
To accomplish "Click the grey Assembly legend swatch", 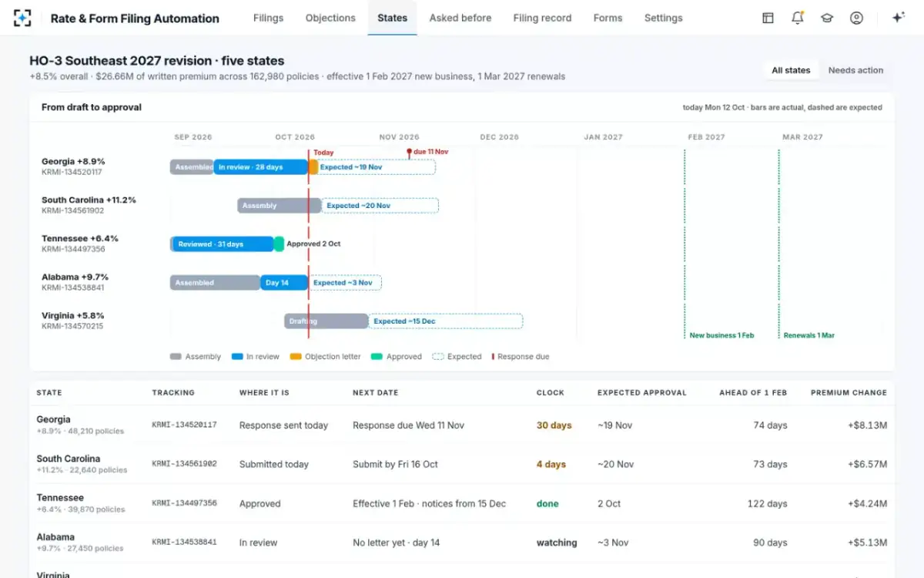I will click(176, 357).
